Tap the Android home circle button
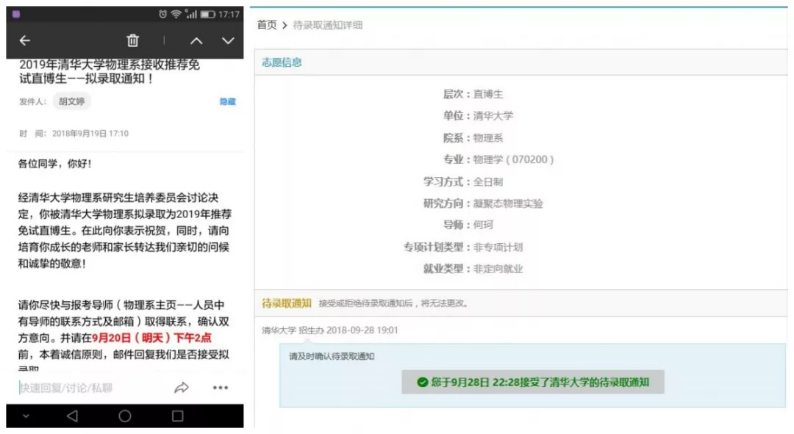The image size is (794, 434). [125, 416]
